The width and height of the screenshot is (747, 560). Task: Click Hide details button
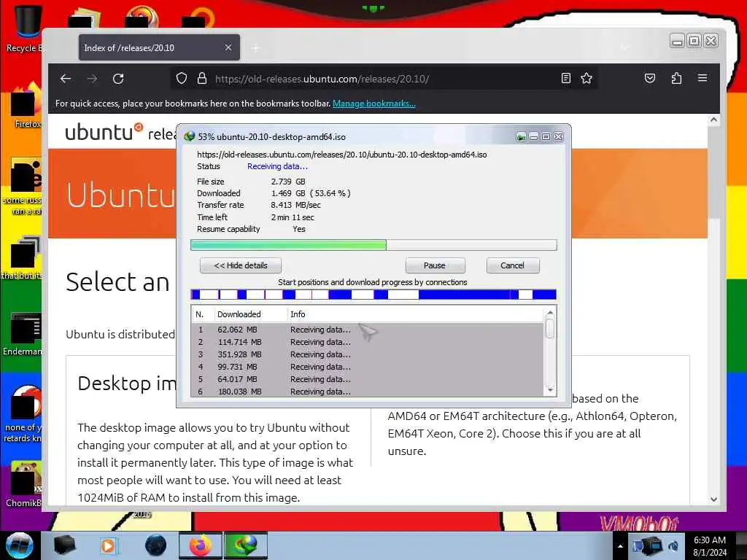(x=241, y=265)
